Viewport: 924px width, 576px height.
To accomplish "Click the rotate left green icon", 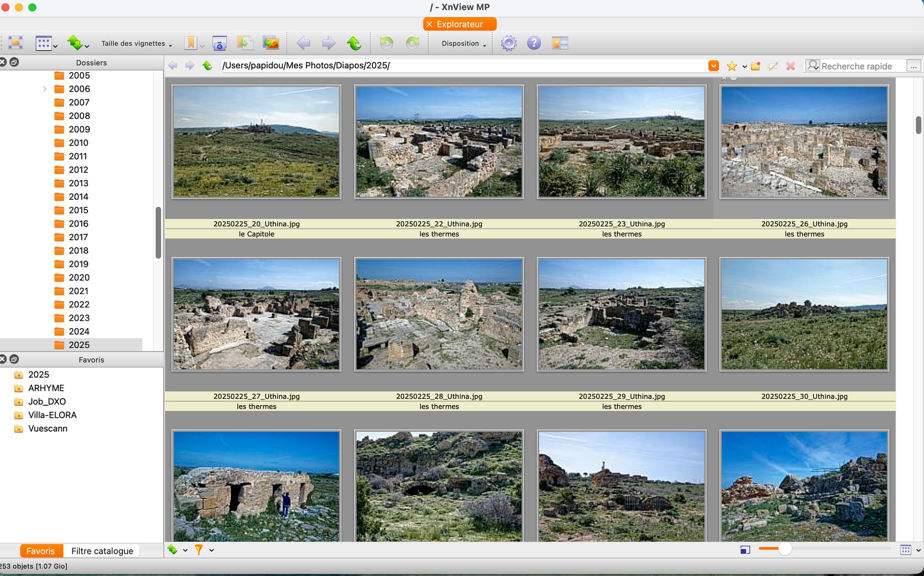I will pos(386,43).
